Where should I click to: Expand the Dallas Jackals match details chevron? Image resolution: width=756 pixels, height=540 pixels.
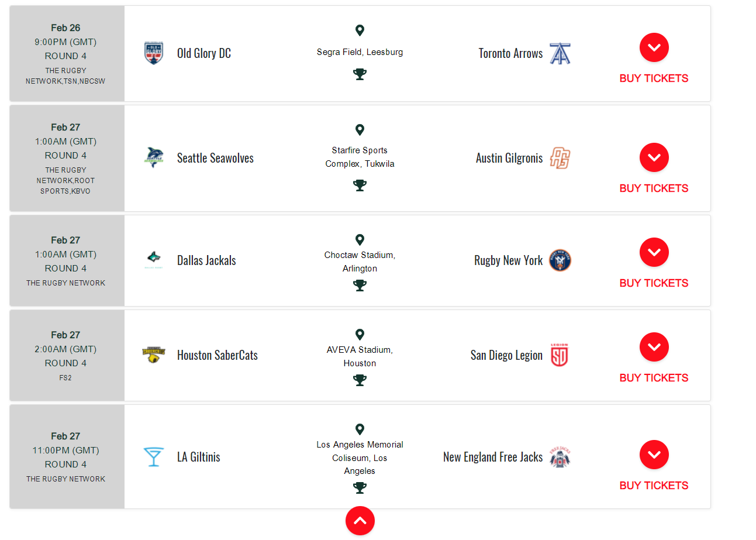654,252
